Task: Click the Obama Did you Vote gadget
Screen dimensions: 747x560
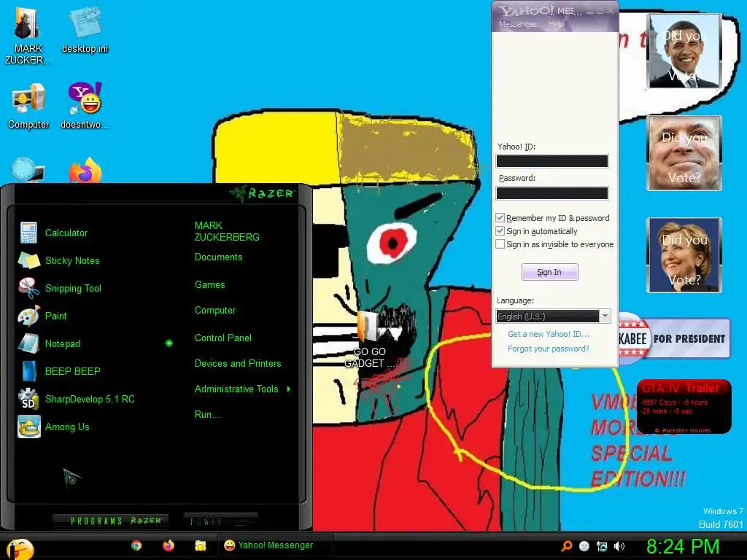Action: 684,51
